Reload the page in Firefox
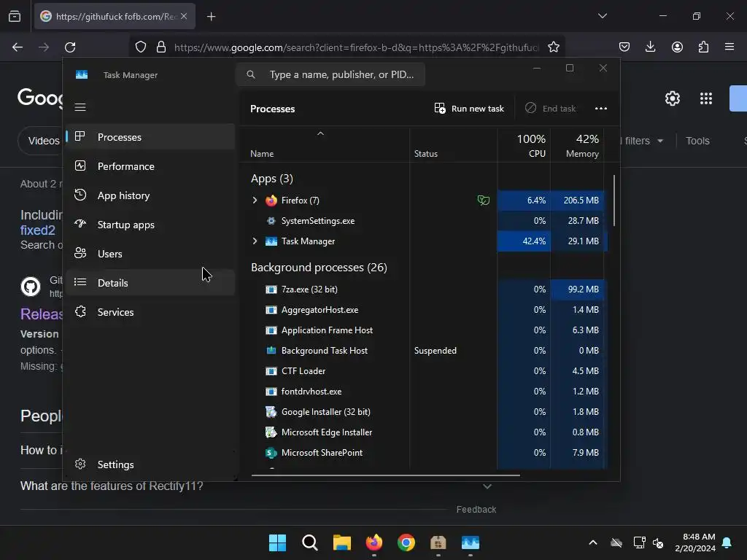Viewport: 747px width, 560px height. tap(70, 47)
